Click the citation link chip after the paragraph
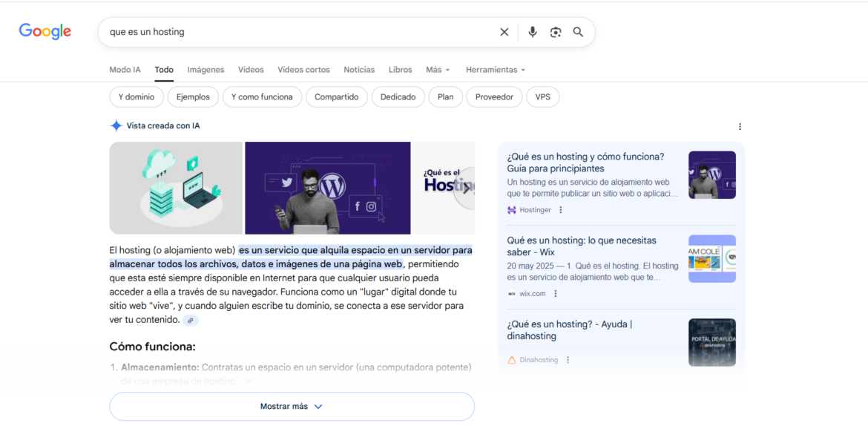This screenshot has height=426, width=868. click(x=191, y=320)
